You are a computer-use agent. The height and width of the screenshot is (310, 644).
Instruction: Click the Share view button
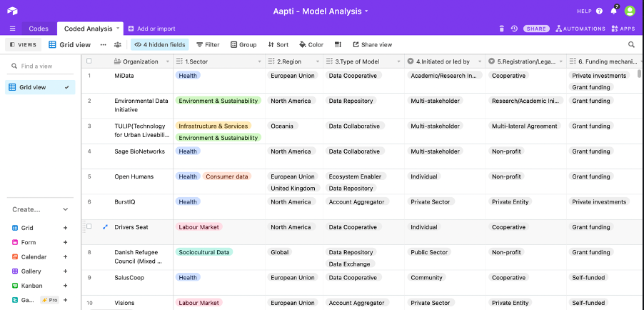click(x=373, y=45)
